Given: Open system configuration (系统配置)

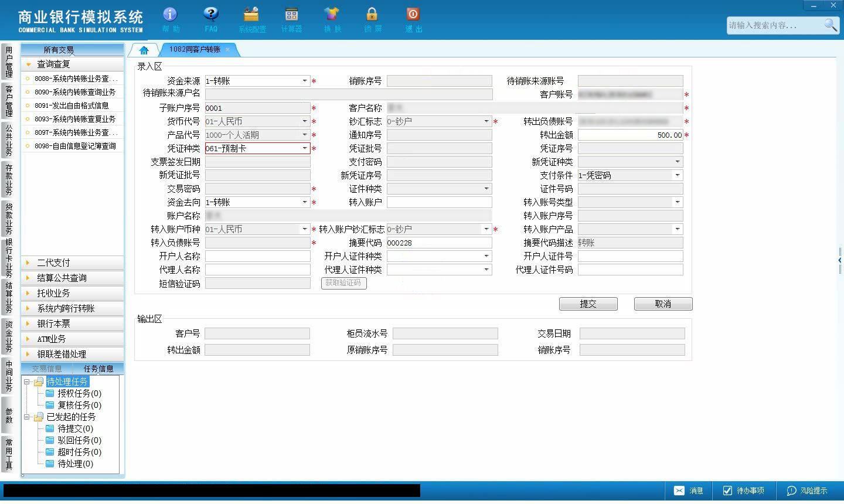Looking at the screenshot, I should tap(251, 19).
